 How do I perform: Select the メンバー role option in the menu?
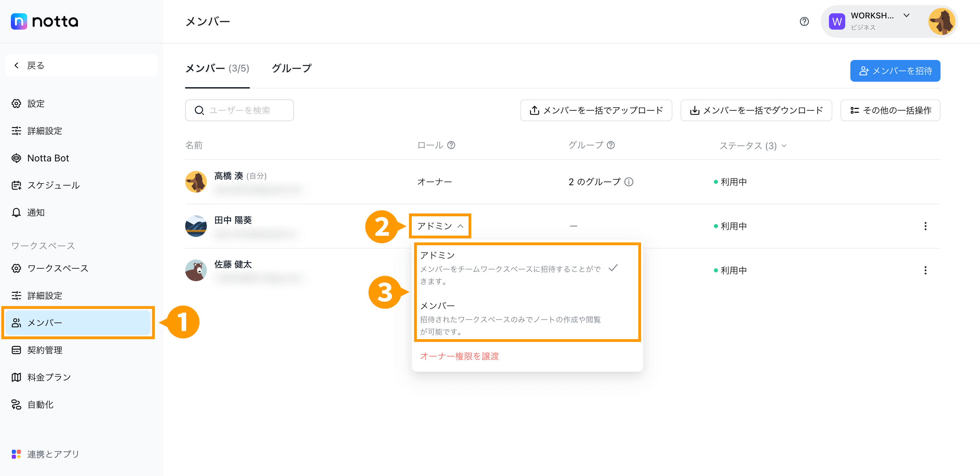click(527, 318)
